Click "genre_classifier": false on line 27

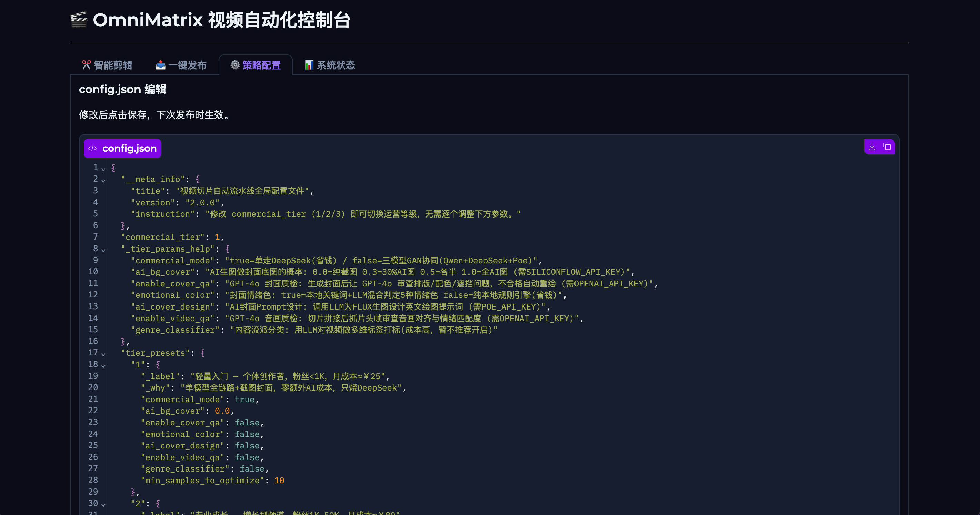click(205, 469)
